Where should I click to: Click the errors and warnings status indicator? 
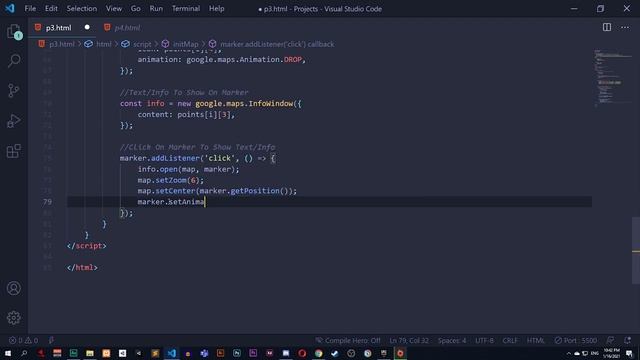[x=24, y=340]
